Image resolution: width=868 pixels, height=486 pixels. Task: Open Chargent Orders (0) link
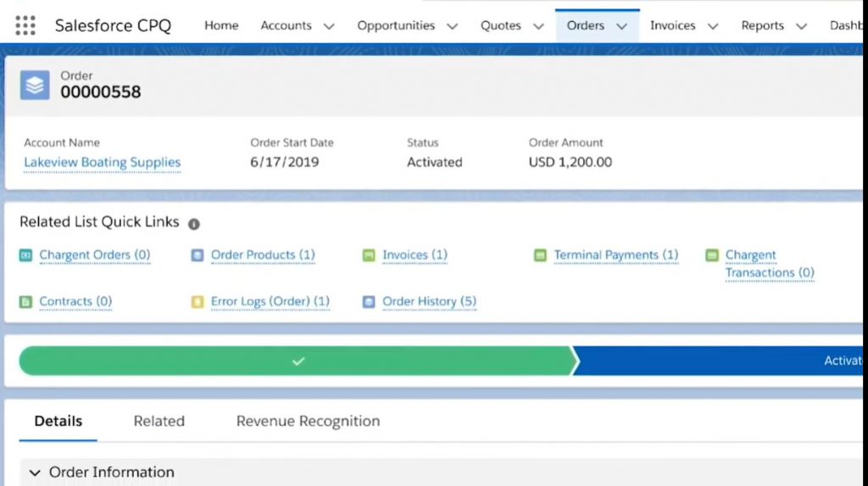click(95, 255)
